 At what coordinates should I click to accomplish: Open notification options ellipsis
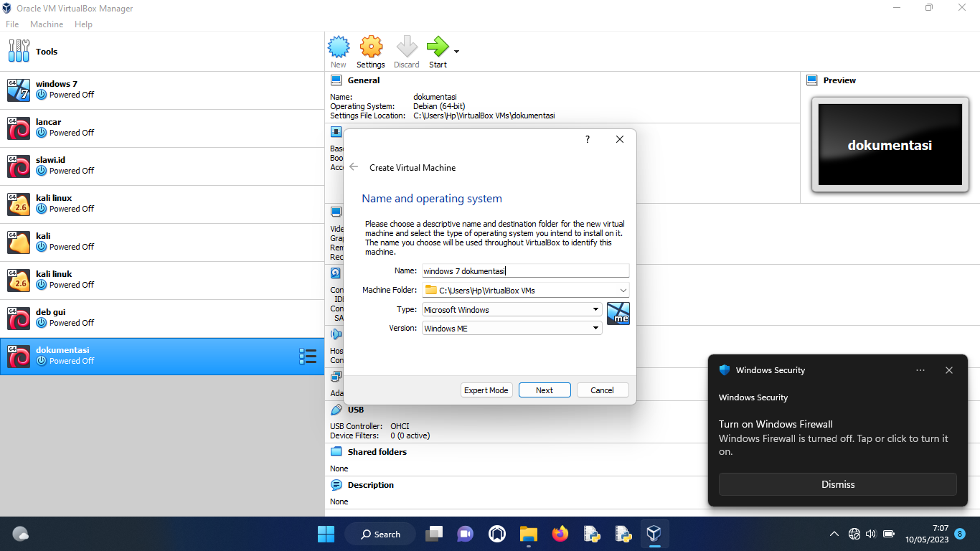click(920, 370)
